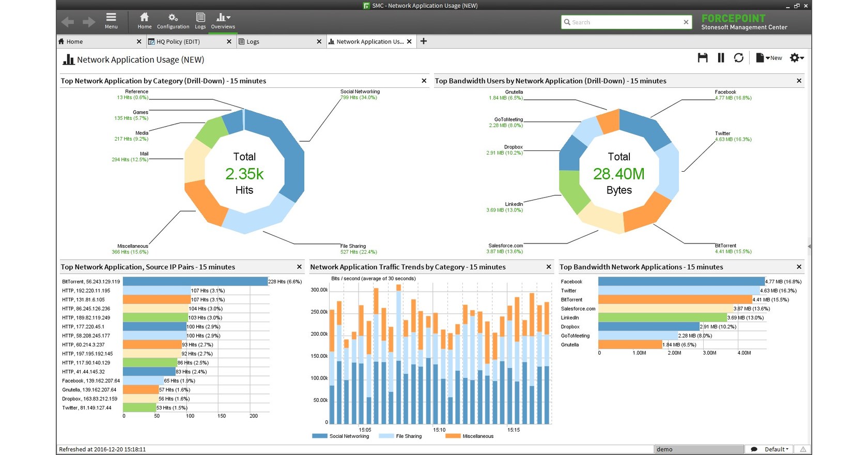
Task: Open the Home view from the top toolbar
Action: [144, 21]
